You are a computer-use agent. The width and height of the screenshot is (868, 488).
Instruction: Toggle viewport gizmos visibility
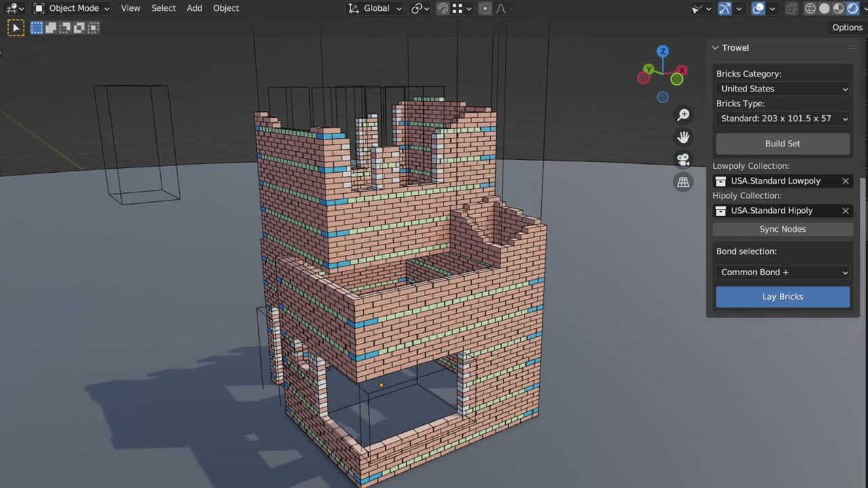click(724, 8)
